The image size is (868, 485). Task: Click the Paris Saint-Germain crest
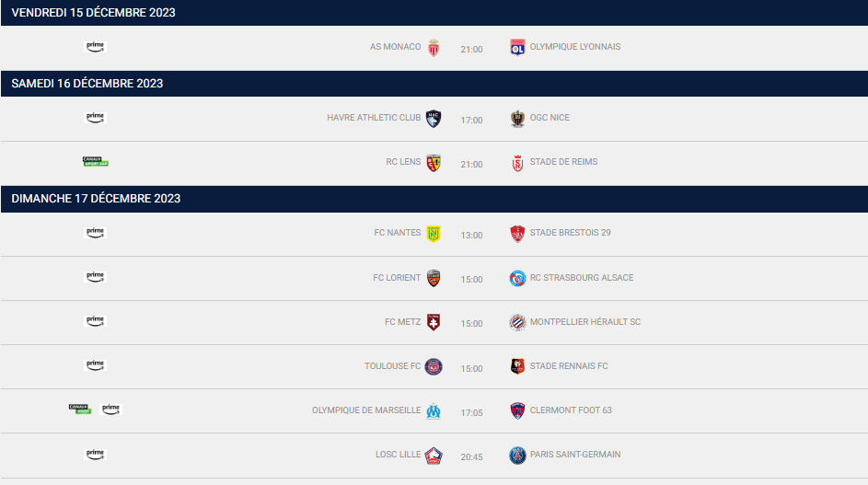pos(517,456)
